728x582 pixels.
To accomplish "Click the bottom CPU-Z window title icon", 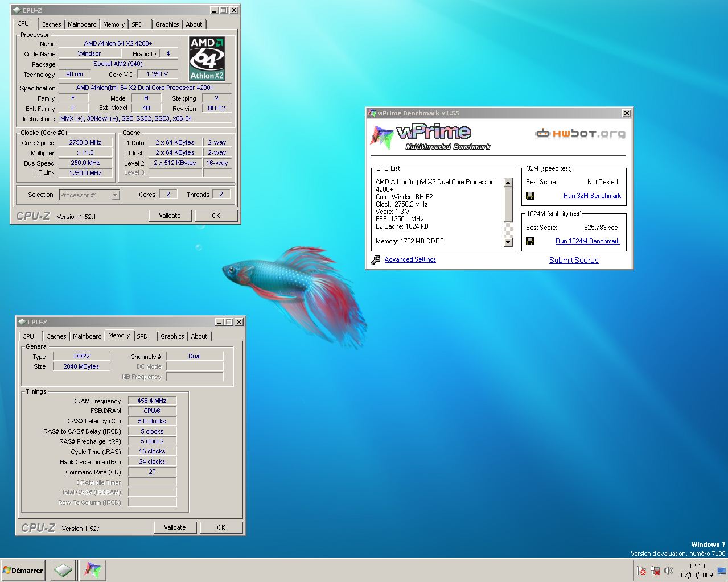I will tap(22, 322).
